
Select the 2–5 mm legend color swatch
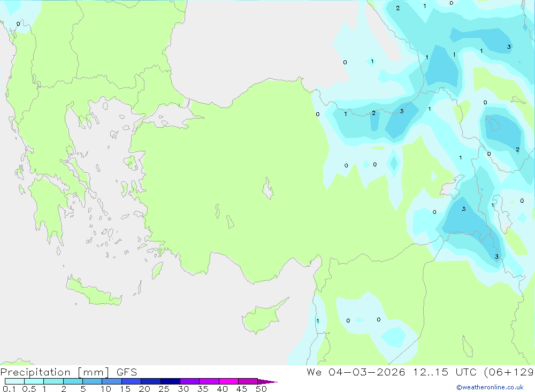click(x=73, y=381)
